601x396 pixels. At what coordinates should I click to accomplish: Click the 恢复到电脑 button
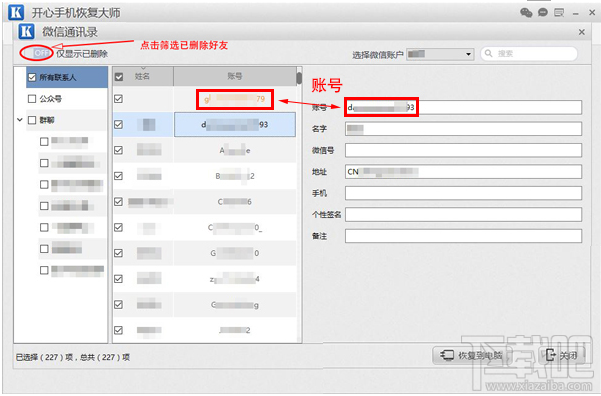pos(471,355)
